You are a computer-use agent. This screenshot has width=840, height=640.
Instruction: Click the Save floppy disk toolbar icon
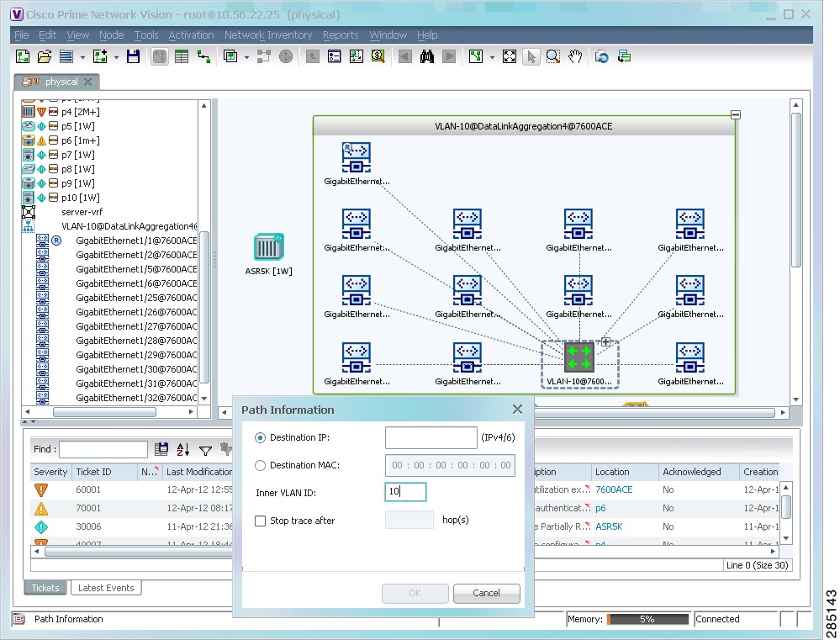tap(134, 57)
